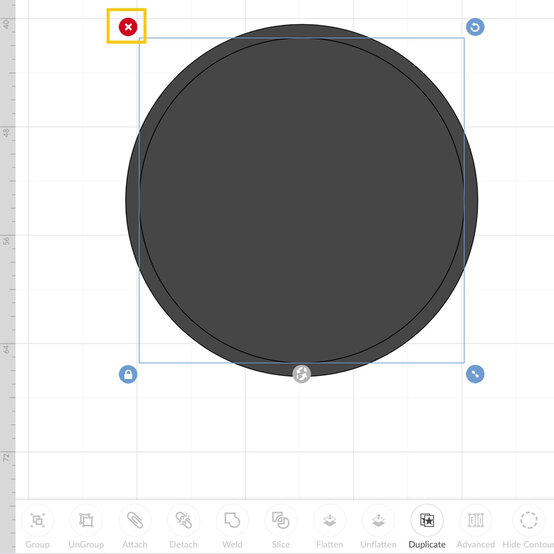The image size is (554, 554).
Task: Click the gray handle below the circle
Action: [302, 374]
